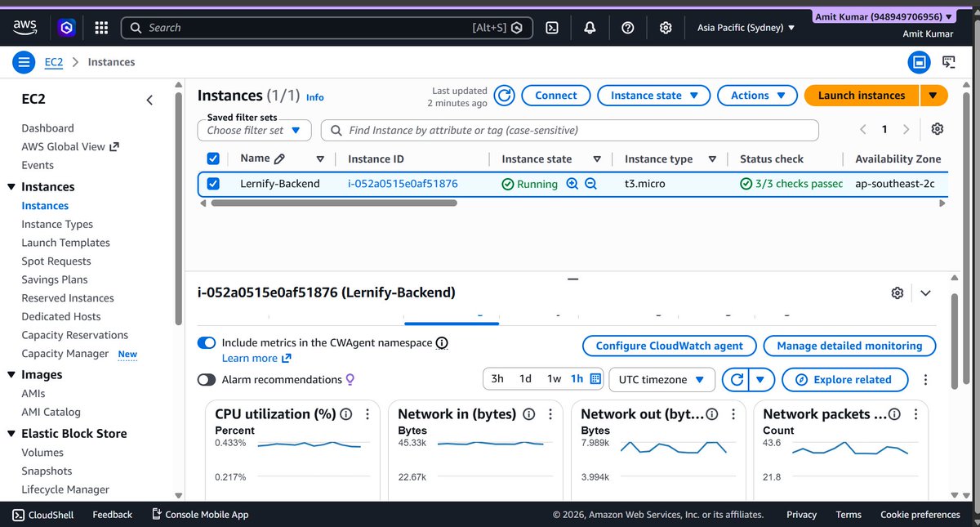
Task: Click the Explore related button
Action: coord(845,380)
